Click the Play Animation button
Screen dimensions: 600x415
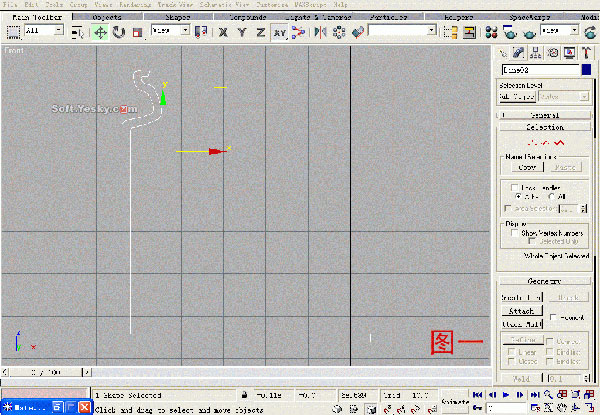[x=506, y=395]
